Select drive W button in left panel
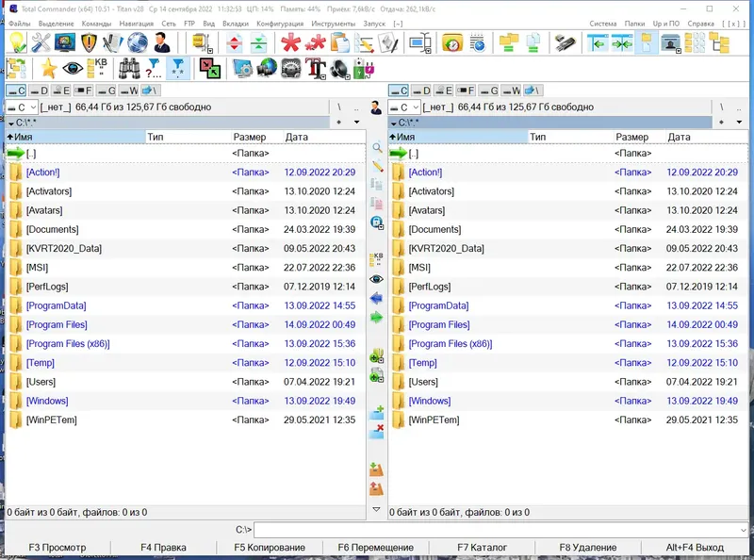Image resolution: width=754 pixels, height=560 pixels. pyautogui.click(x=128, y=91)
